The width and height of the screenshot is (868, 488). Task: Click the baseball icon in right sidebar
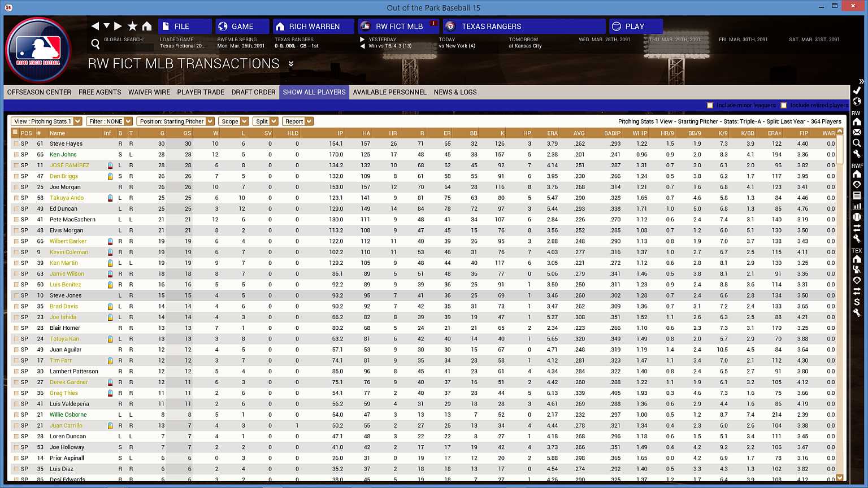857,217
